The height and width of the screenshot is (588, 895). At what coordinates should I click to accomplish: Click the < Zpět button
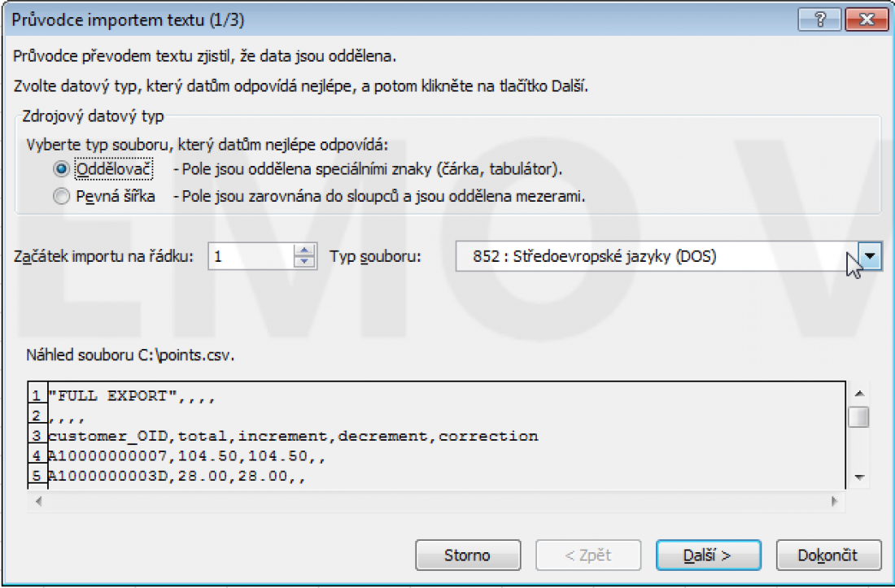click(x=587, y=555)
